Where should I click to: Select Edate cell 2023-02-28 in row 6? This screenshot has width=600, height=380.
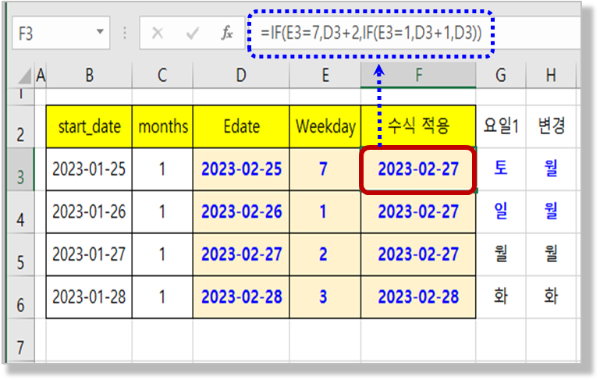pos(241,297)
